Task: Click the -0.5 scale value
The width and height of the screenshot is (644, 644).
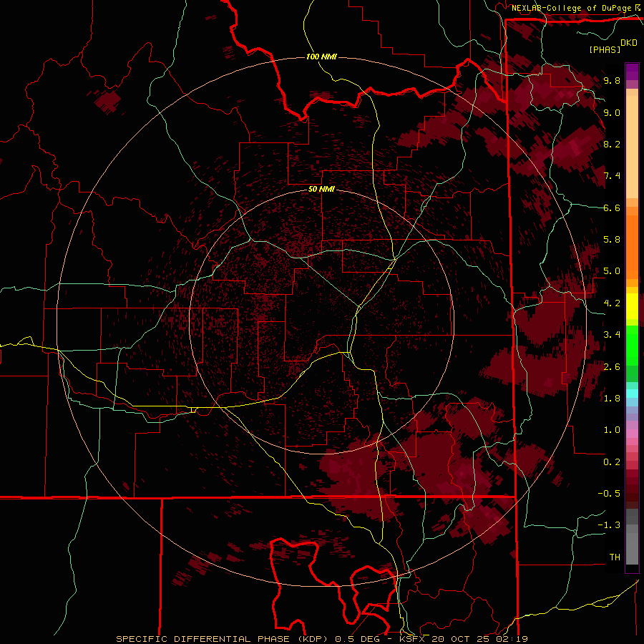Action: coord(609,494)
